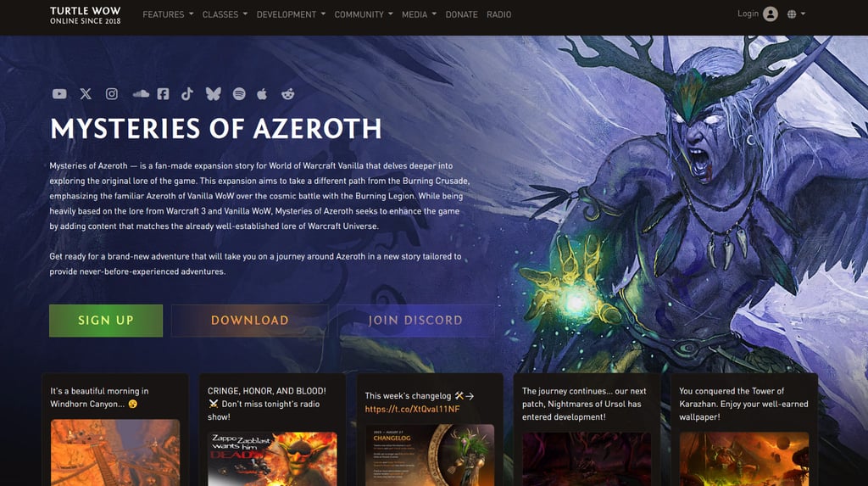Open the Facebook social icon
Image resolution: width=868 pixels, height=486 pixels.
pyautogui.click(x=163, y=93)
